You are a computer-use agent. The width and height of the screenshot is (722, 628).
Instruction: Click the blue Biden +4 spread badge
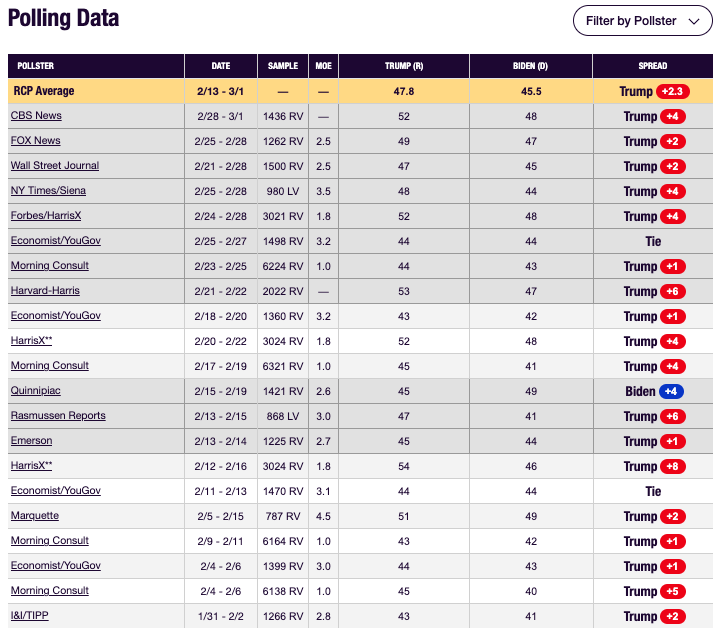671,391
